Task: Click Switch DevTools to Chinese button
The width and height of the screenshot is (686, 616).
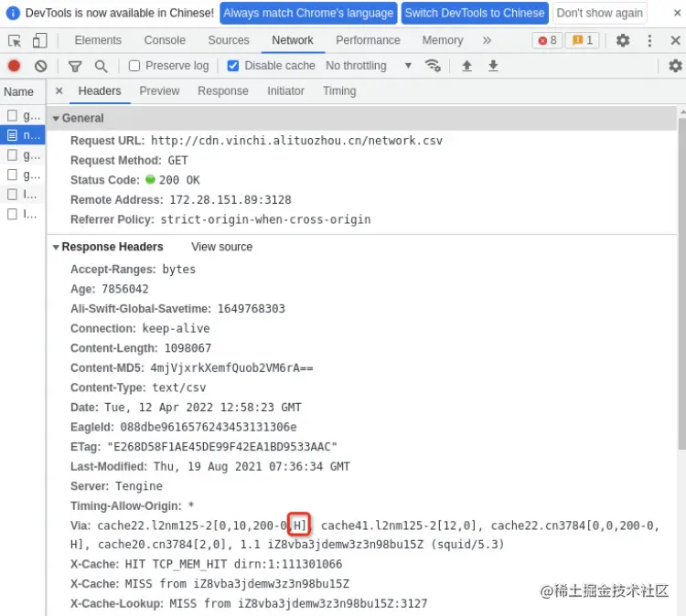Action: pyautogui.click(x=475, y=13)
